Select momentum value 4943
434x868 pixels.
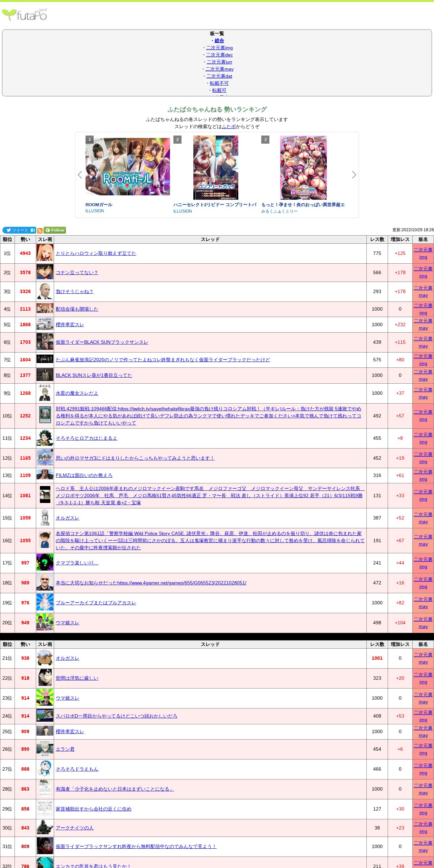tap(25, 253)
